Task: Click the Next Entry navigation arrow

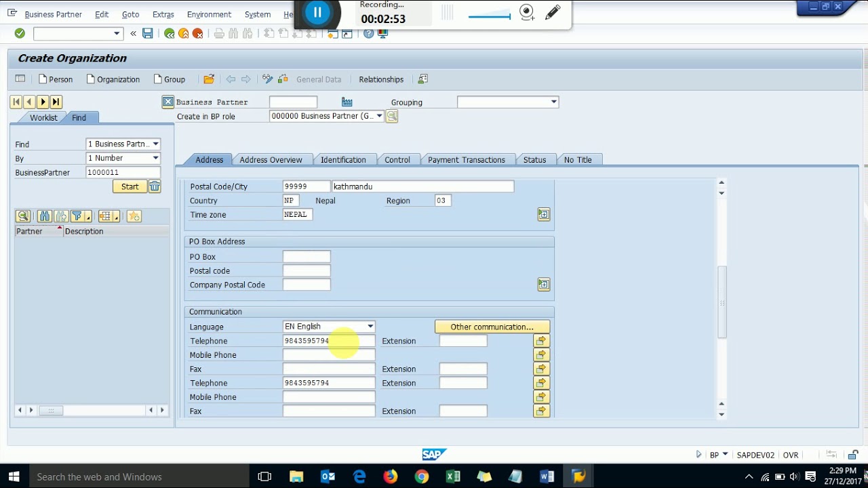Action: (x=43, y=102)
